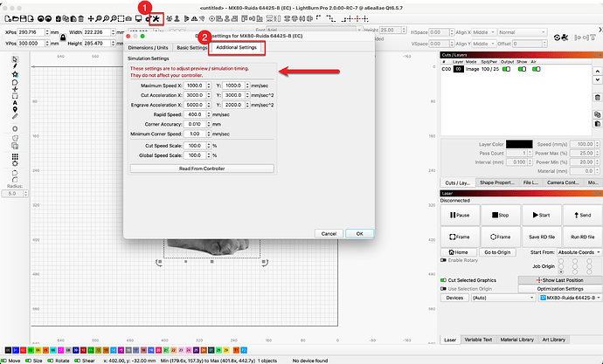Select the bottom-left Job Origin radio
The height and width of the screenshot is (364, 603).
[x=561, y=271]
